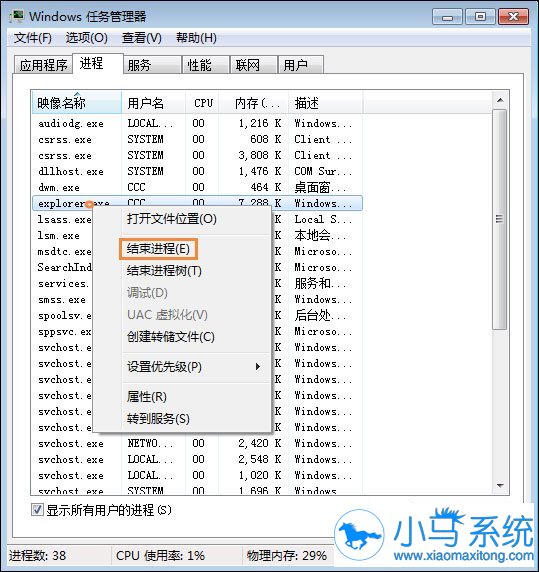The width and height of the screenshot is (539, 572).
Task: Select the dwm.exe process row
Action: [197, 188]
